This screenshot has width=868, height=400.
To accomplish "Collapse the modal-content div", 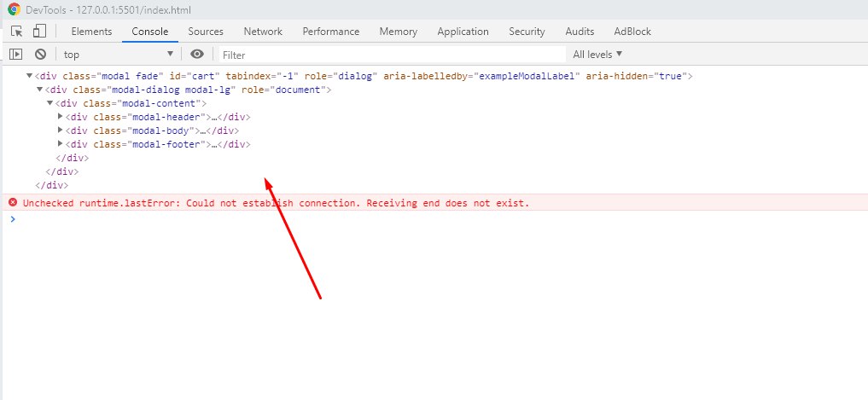I will pyautogui.click(x=50, y=103).
